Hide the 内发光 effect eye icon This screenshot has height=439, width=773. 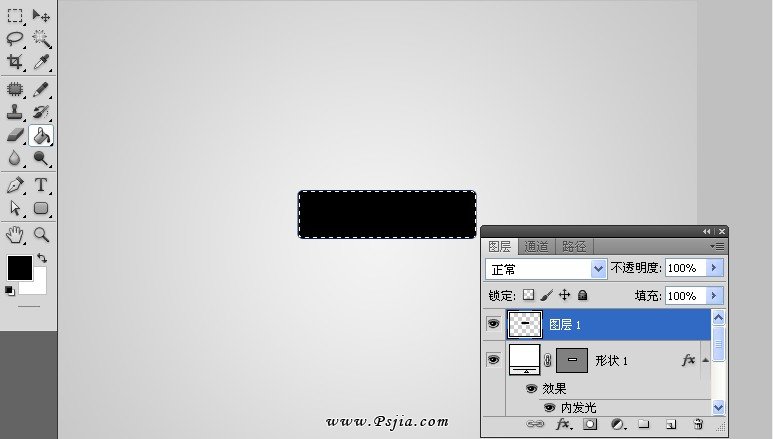click(x=549, y=407)
